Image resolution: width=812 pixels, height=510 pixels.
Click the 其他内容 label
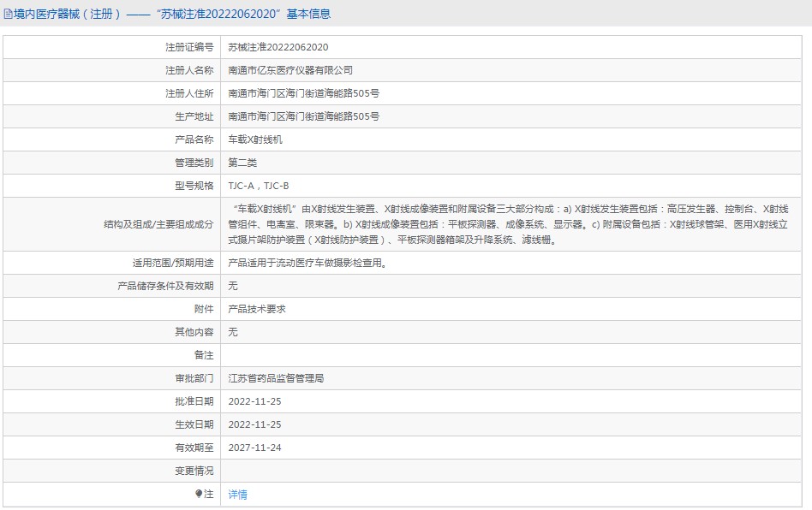pos(194,332)
